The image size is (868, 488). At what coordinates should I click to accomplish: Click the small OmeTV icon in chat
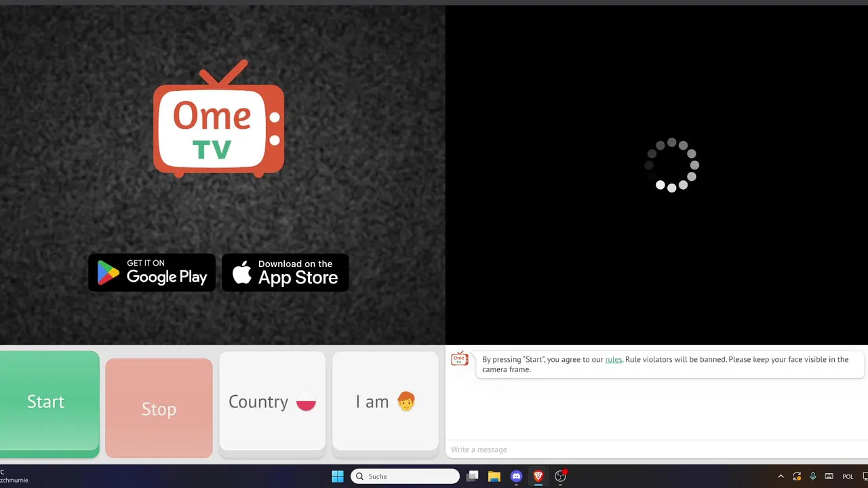coord(460,359)
